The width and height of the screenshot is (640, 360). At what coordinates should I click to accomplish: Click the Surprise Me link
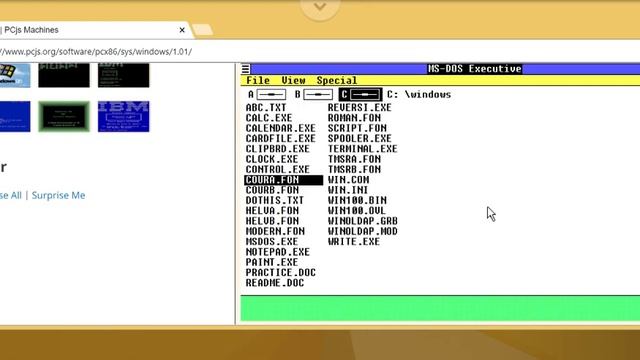pos(58,195)
